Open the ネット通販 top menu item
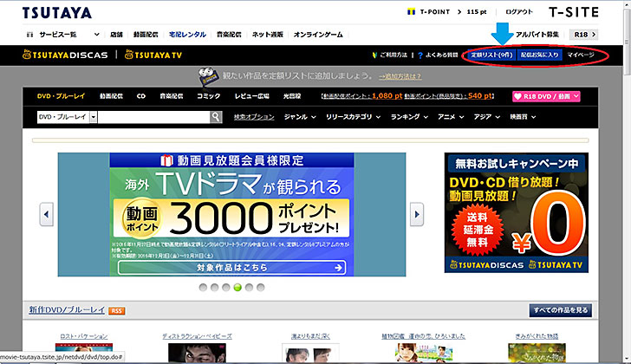 tap(268, 35)
